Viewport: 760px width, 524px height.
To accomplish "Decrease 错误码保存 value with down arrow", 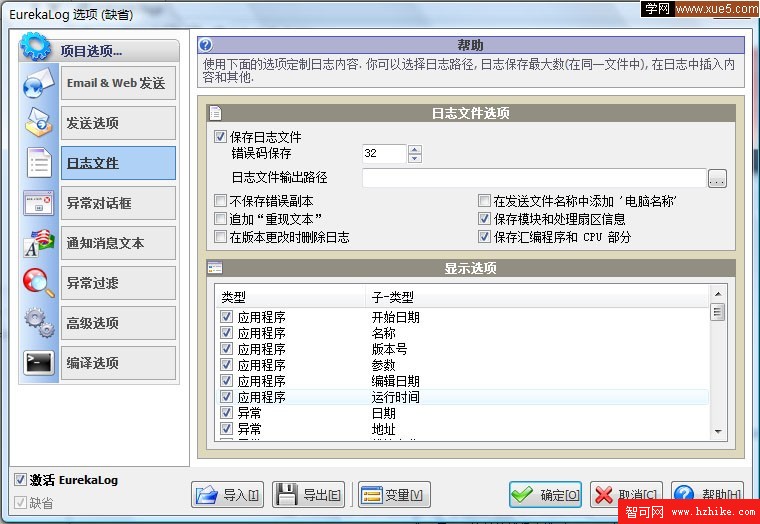I will pyautogui.click(x=415, y=158).
